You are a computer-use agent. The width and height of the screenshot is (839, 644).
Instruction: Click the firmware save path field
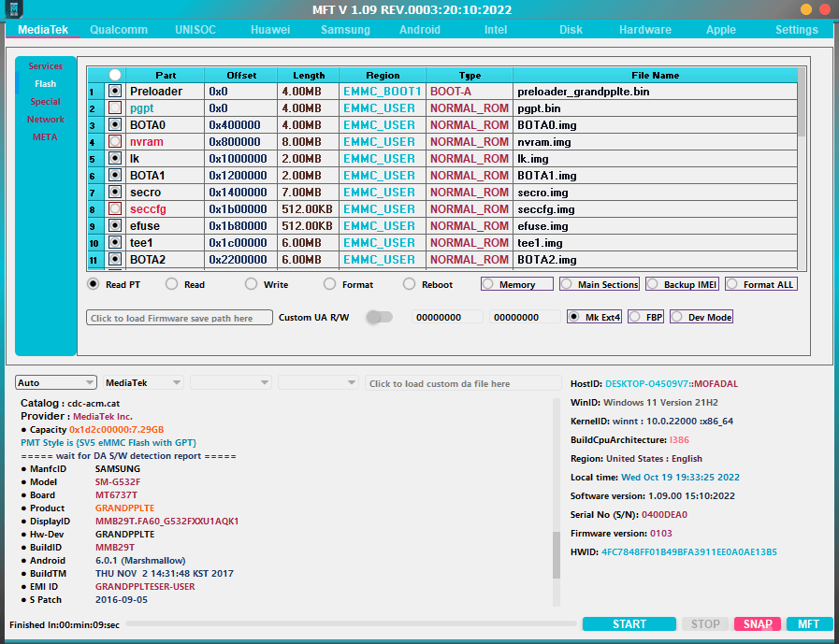178,317
